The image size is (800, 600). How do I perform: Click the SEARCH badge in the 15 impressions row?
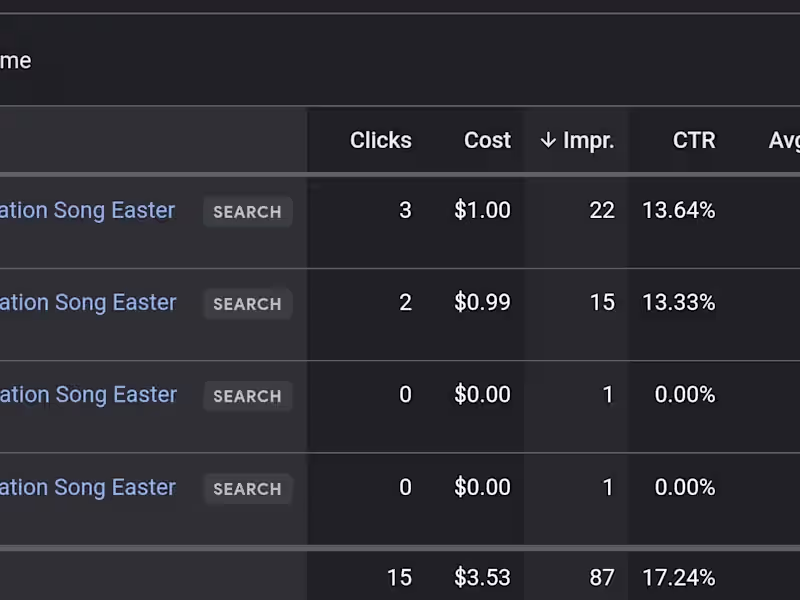[247, 304]
